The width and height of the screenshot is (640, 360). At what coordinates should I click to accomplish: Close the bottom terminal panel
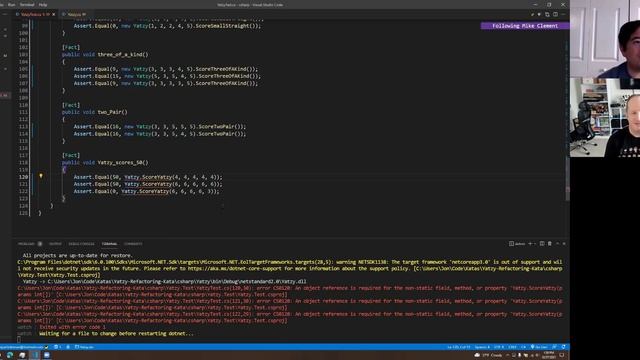pyautogui.click(x=564, y=244)
